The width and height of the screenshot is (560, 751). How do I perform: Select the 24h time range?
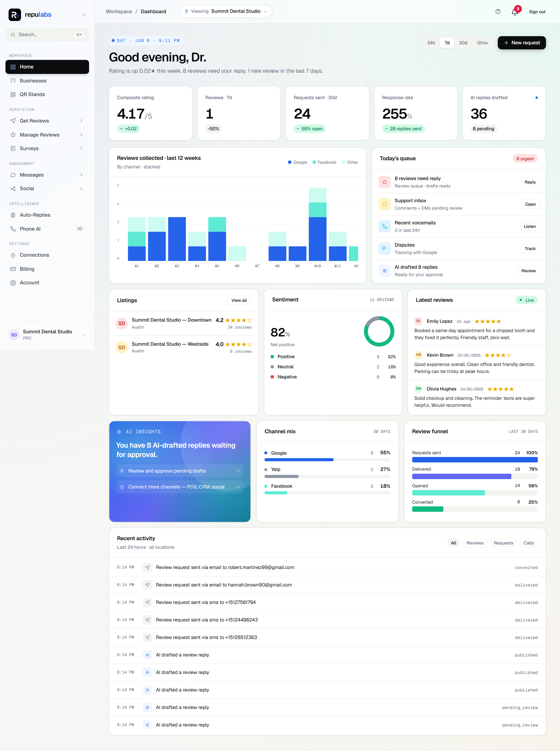(431, 43)
